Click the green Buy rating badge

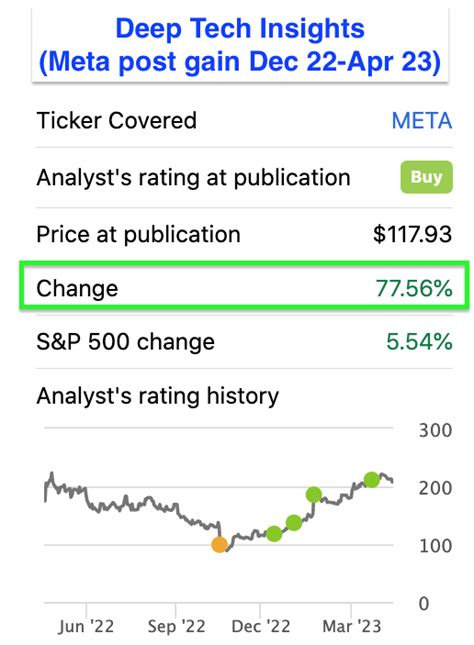(x=426, y=177)
